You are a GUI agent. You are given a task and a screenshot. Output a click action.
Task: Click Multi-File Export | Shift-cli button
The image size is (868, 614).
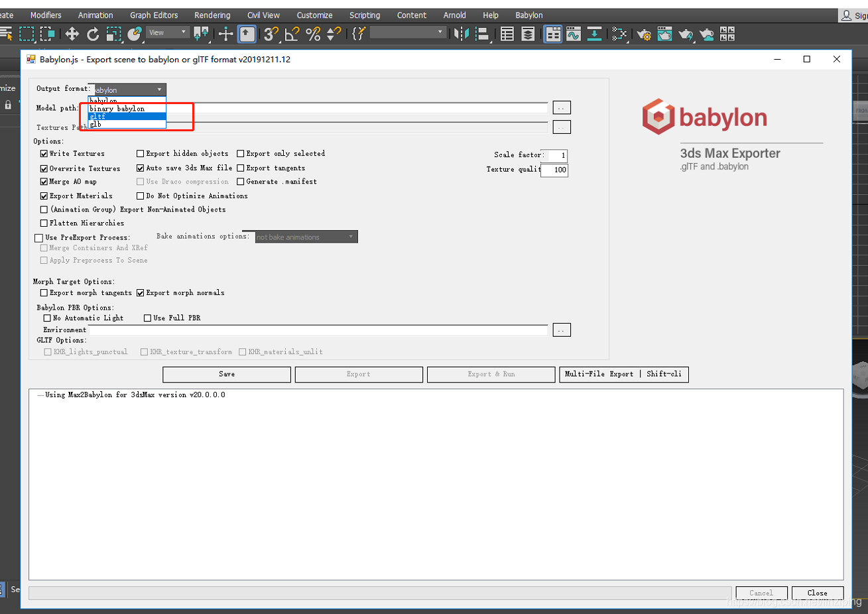click(624, 375)
